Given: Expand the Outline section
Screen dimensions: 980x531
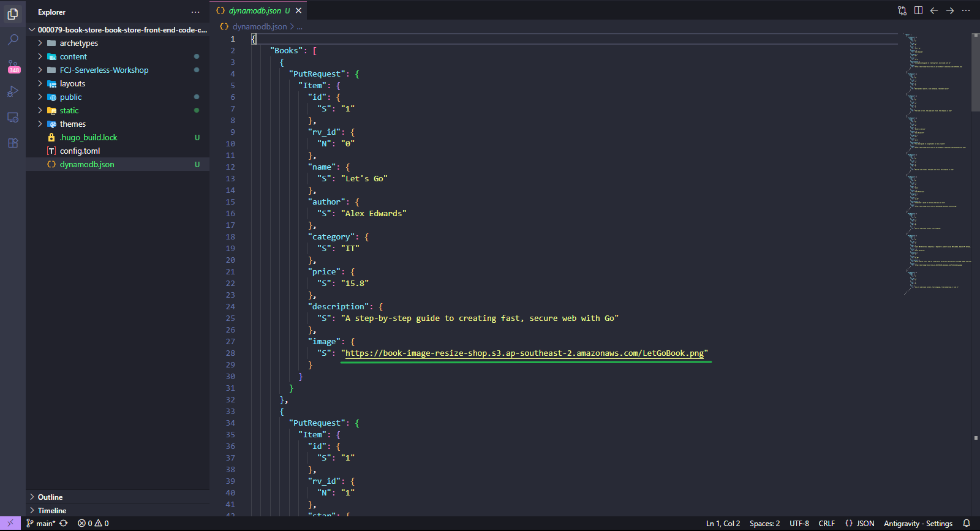Looking at the screenshot, I should [118, 497].
